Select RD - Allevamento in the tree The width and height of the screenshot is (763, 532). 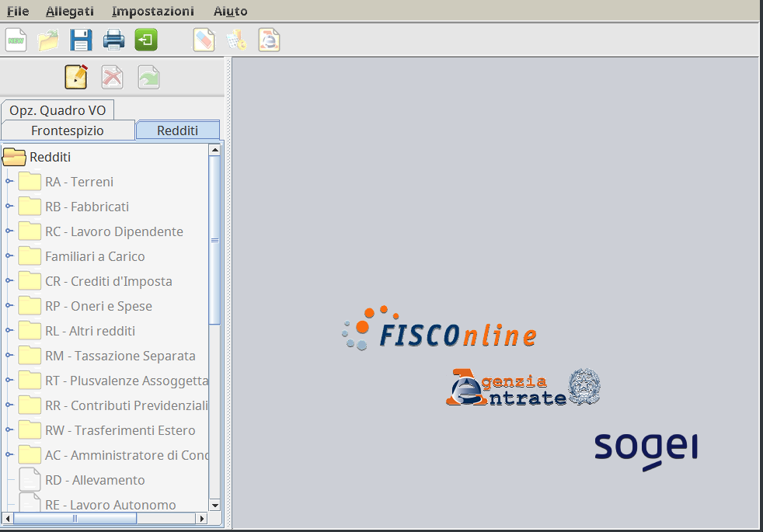[x=95, y=480]
